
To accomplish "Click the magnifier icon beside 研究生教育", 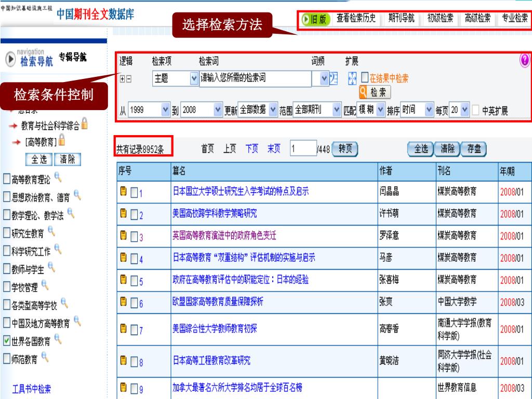I will 51,231.
